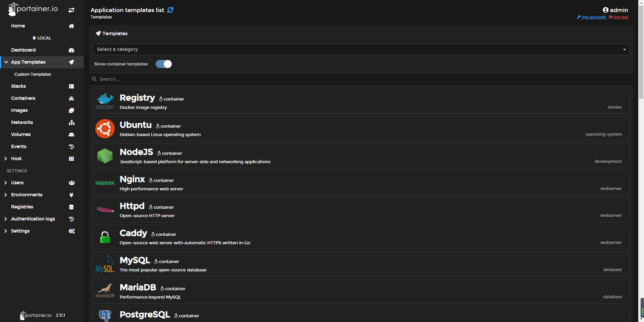This screenshot has height=322, width=644.
Task: Click the portainer.io 2.11.1 version footer
Action: 42,315
